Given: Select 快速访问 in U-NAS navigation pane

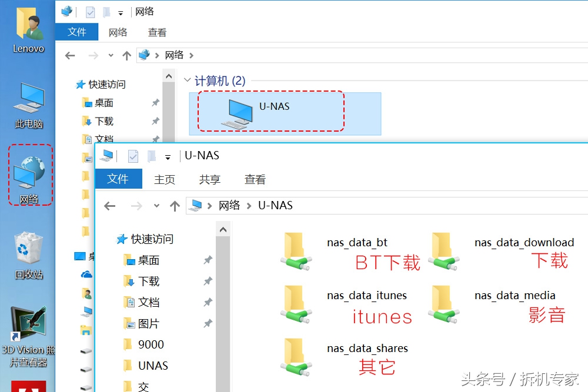Looking at the screenshot, I should pyautogui.click(x=145, y=239).
